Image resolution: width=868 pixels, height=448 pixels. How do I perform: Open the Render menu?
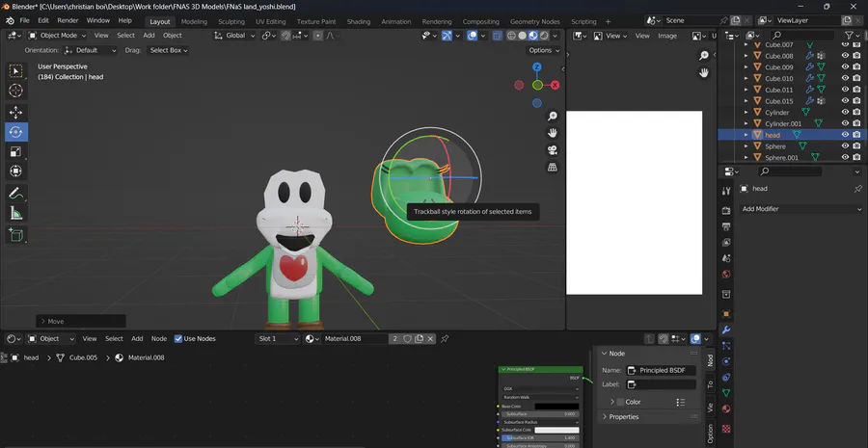pos(68,20)
